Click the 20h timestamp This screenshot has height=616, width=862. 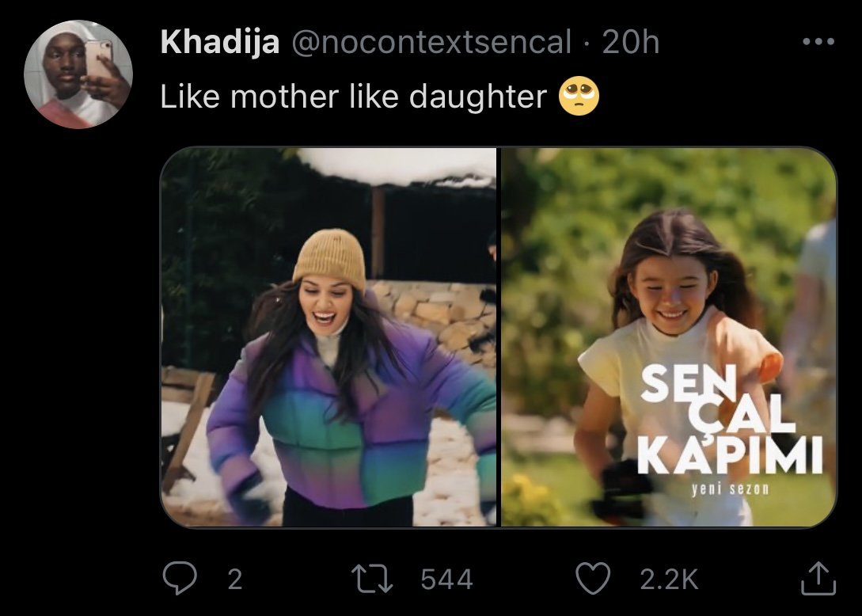pos(631,42)
